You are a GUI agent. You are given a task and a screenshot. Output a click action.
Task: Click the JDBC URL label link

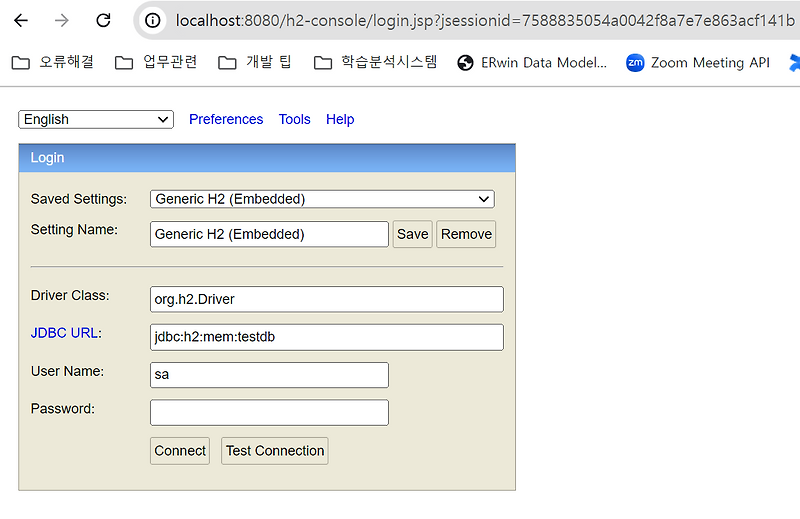[64, 333]
